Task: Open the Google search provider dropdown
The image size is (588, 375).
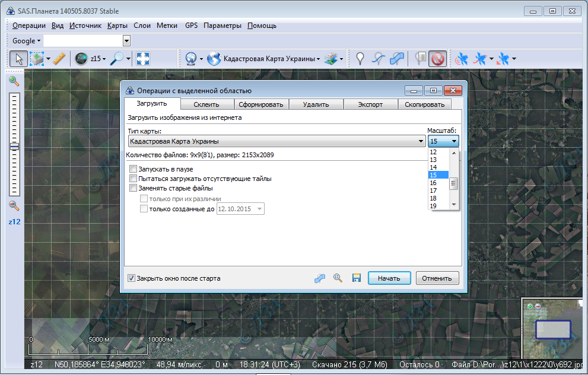Action: [x=26, y=41]
